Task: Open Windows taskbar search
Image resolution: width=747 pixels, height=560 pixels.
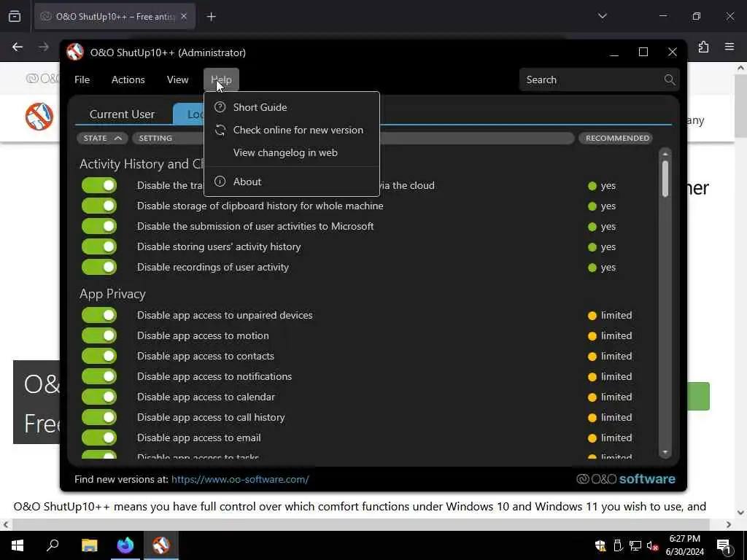Action: (53, 545)
